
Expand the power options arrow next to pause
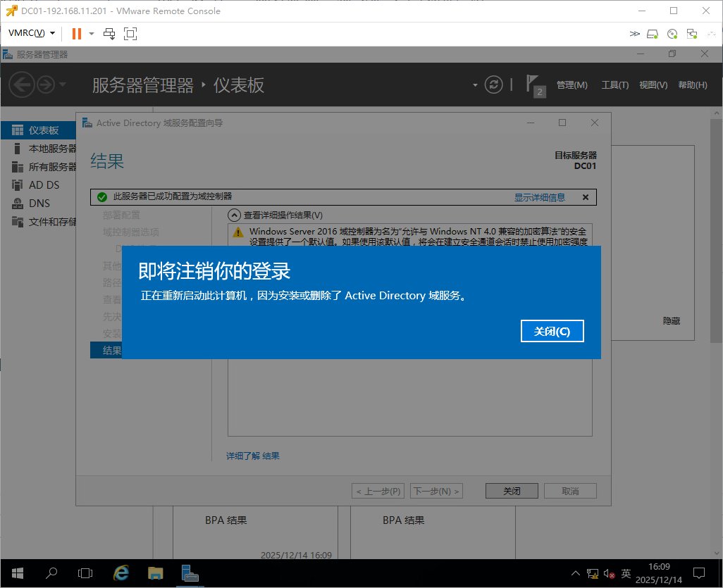click(92, 34)
